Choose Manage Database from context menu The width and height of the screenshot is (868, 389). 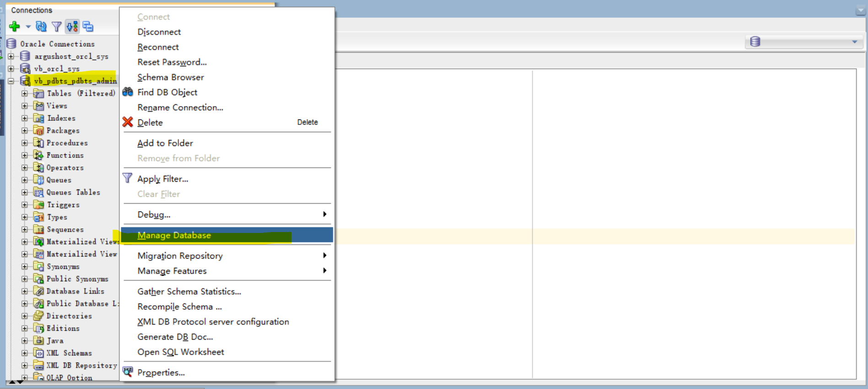coord(226,235)
